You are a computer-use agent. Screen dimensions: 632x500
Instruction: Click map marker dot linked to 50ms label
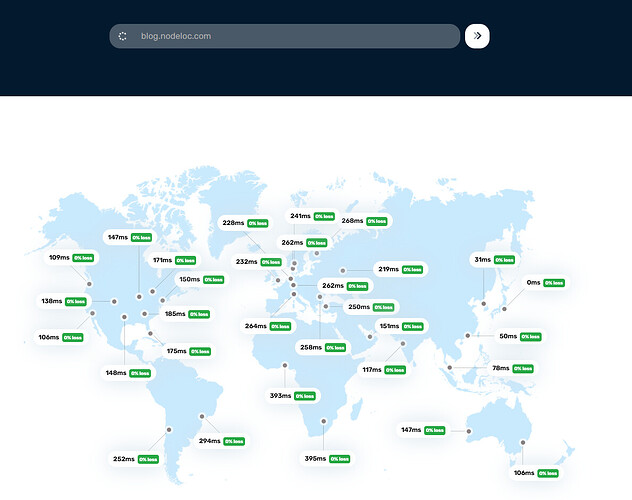coord(468,335)
